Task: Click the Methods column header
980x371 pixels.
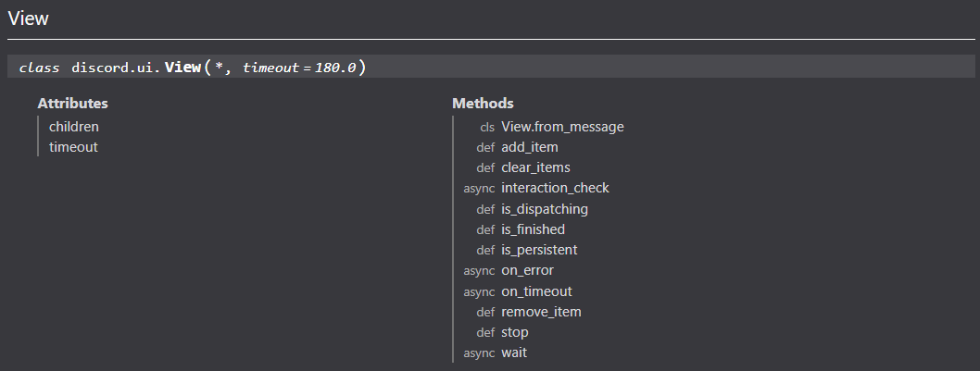Action: click(484, 104)
